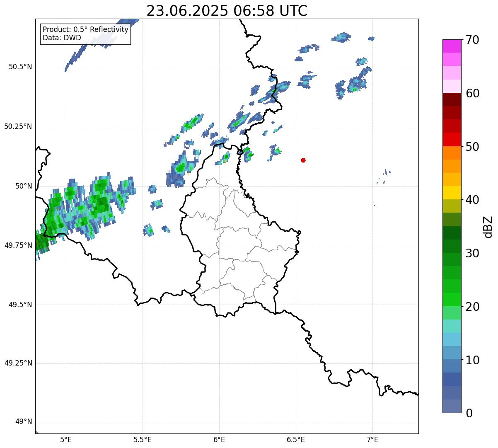Image resolution: width=498 pixels, height=448 pixels.
Task: Click the dBZ colorbar axis label
Action: [x=488, y=226]
